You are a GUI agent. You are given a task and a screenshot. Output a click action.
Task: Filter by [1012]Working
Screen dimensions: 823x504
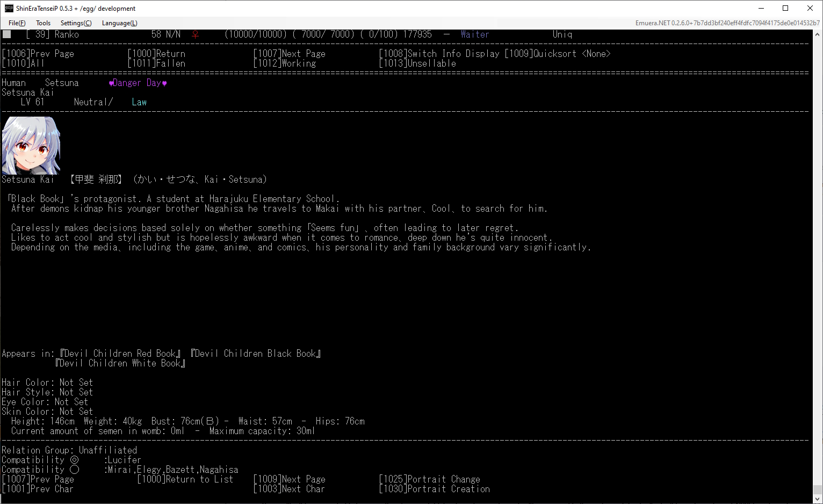pos(285,63)
